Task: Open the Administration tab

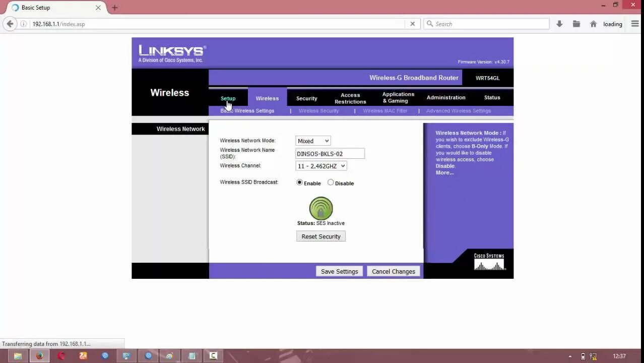Action: tap(446, 97)
